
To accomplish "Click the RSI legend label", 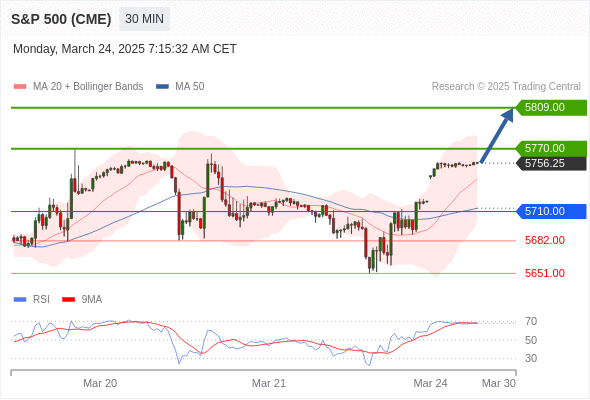I will coord(41,300).
